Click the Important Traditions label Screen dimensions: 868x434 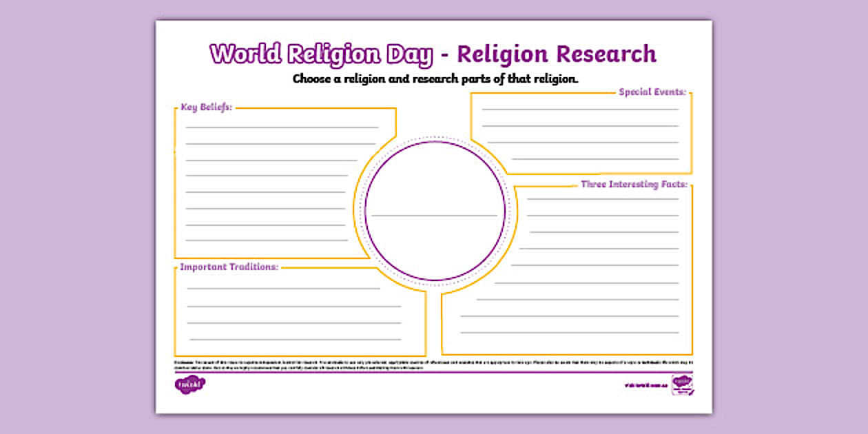click(x=229, y=265)
